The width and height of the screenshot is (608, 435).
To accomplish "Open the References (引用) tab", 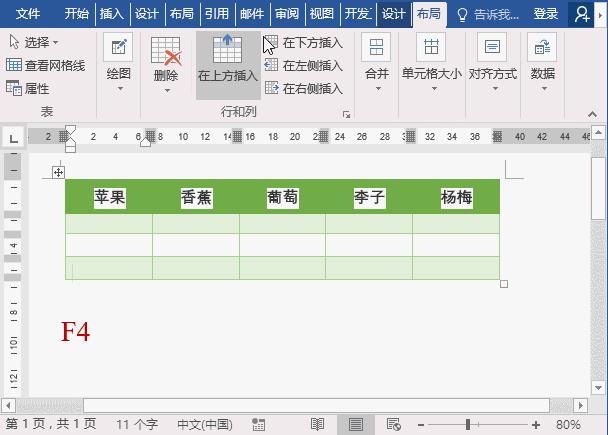I will [x=217, y=14].
